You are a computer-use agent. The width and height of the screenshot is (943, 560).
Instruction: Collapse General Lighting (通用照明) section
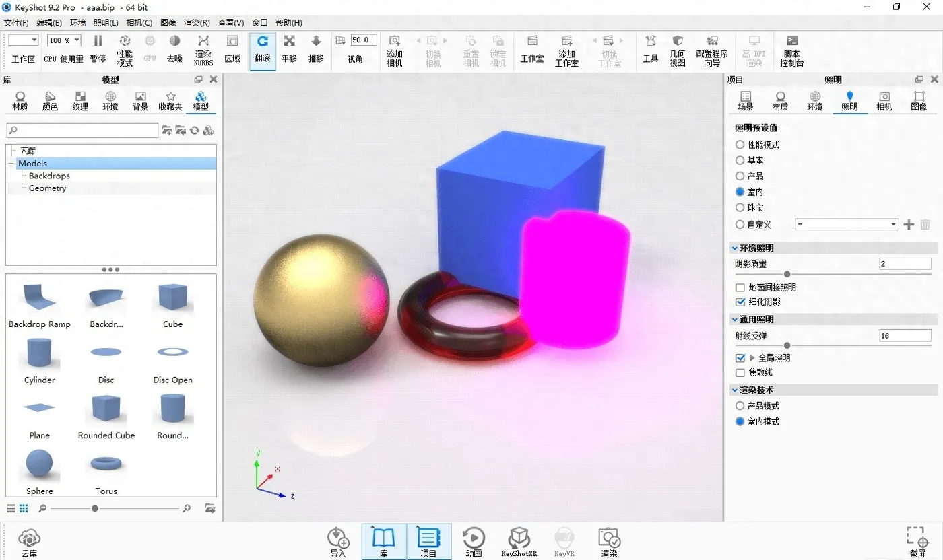coord(734,319)
